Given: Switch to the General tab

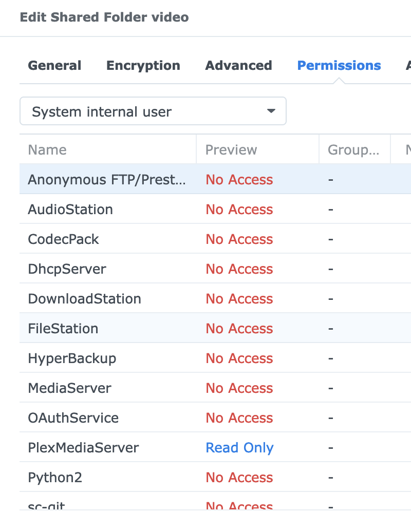Looking at the screenshot, I should [x=54, y=66].
